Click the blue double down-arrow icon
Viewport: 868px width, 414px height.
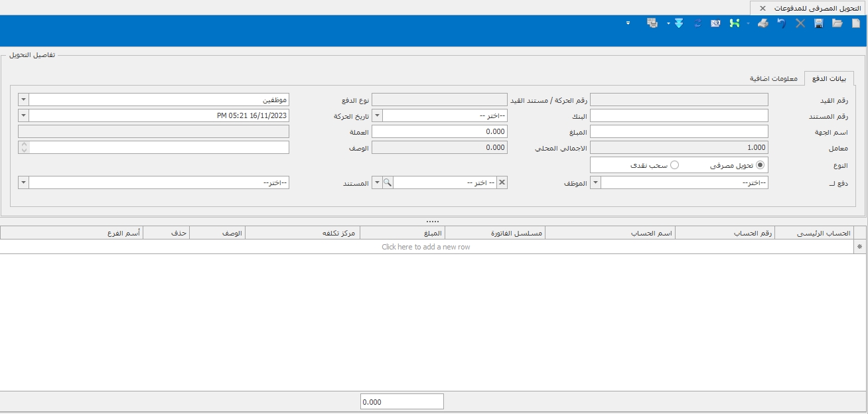[x=679, y=23]
